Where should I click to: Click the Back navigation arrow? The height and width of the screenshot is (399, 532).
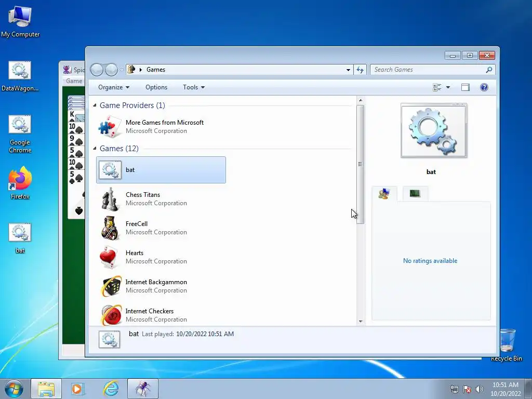click(x=97, y=70)
